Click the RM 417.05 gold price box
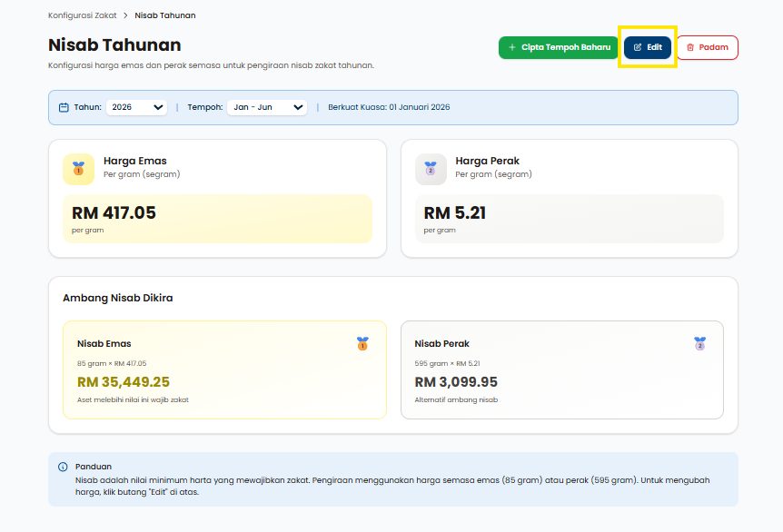 coord(217,219)
